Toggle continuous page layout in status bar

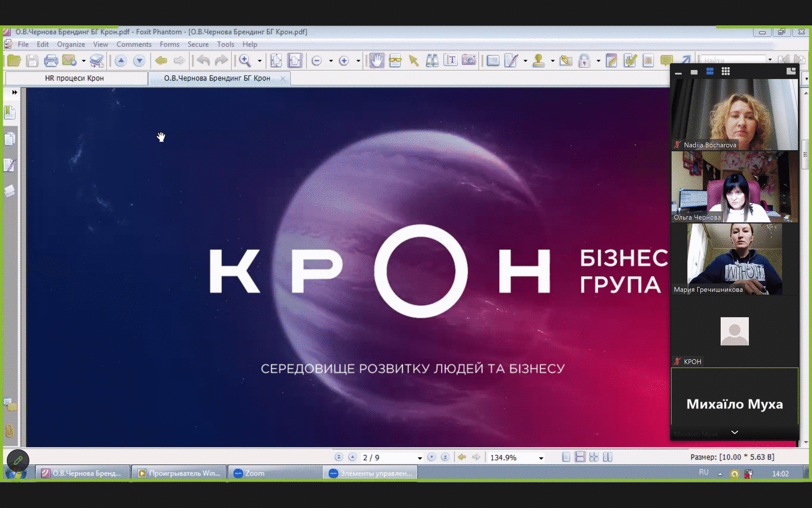(580, 457)
